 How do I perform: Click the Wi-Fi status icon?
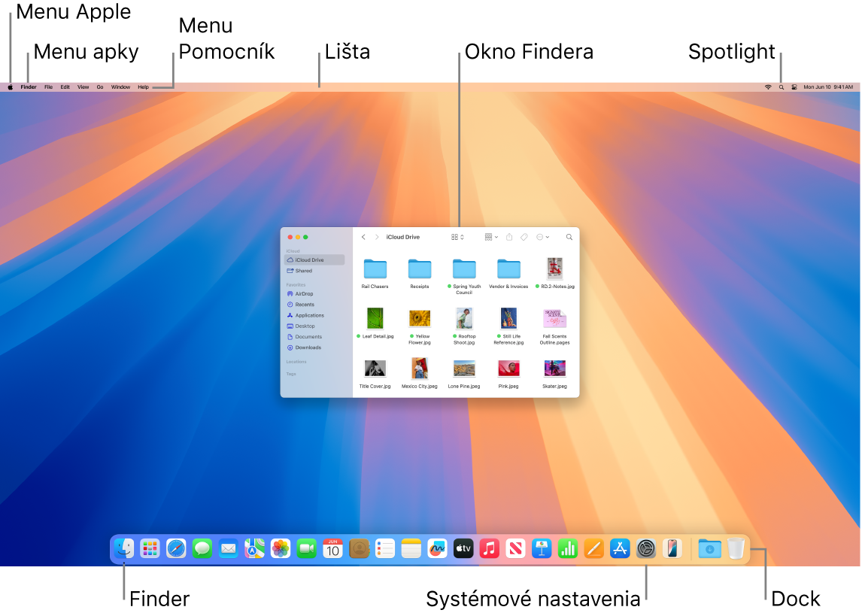[x=767, y=86]
